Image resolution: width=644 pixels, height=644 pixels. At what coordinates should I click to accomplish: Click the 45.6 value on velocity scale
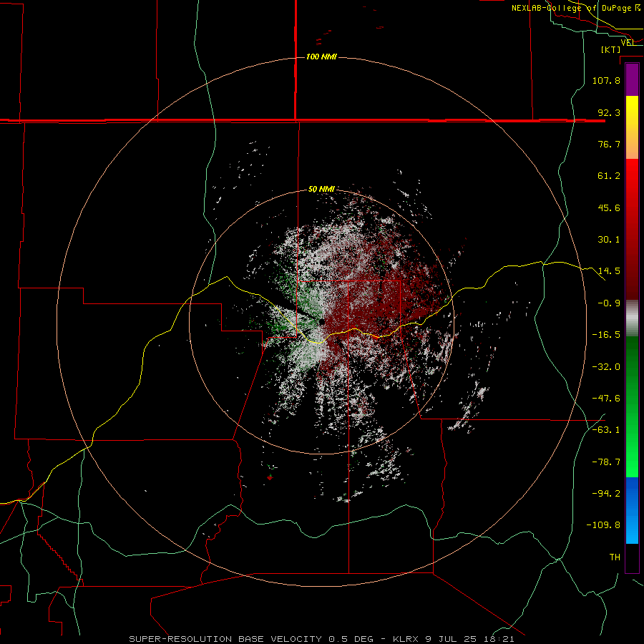(x=609, y=208)
